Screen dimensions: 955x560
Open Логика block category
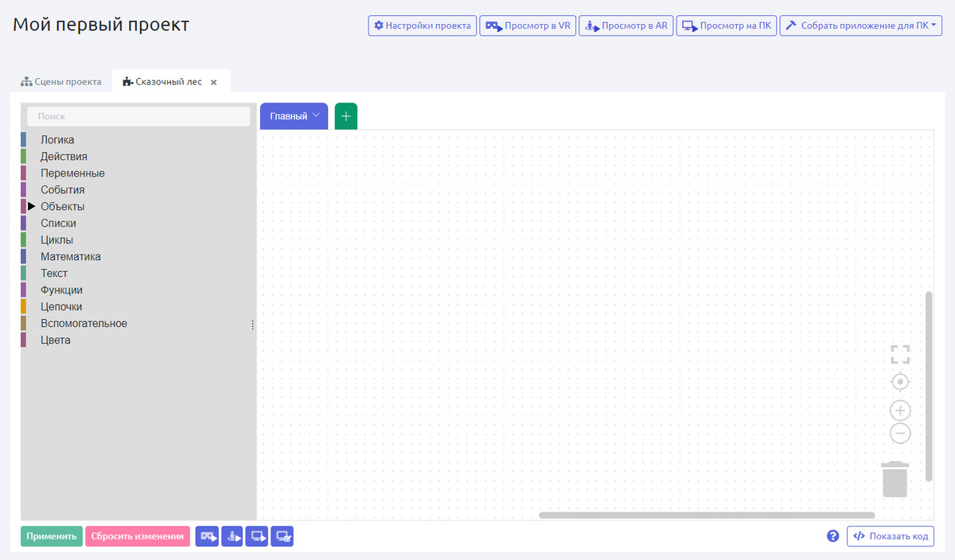(57, 140)
